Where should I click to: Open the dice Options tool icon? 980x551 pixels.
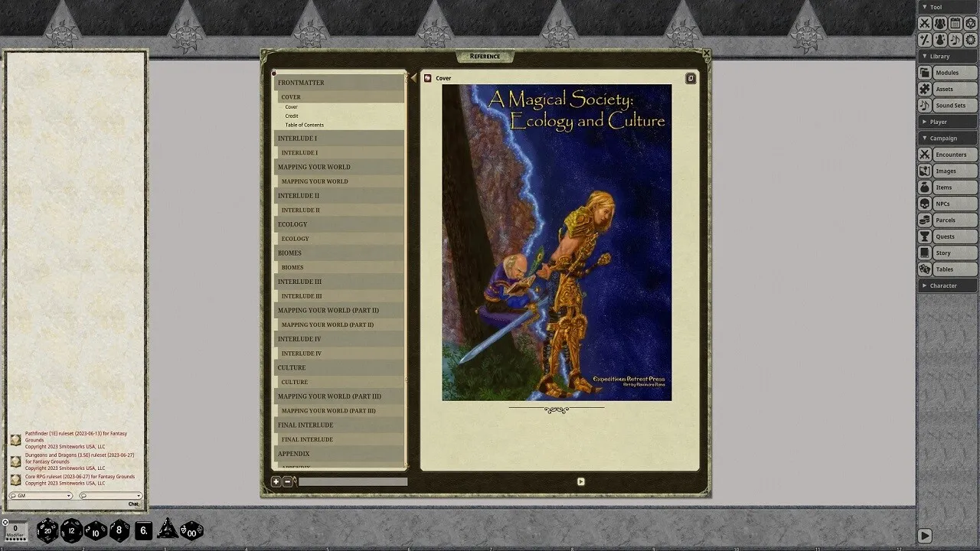coord(970,24)
